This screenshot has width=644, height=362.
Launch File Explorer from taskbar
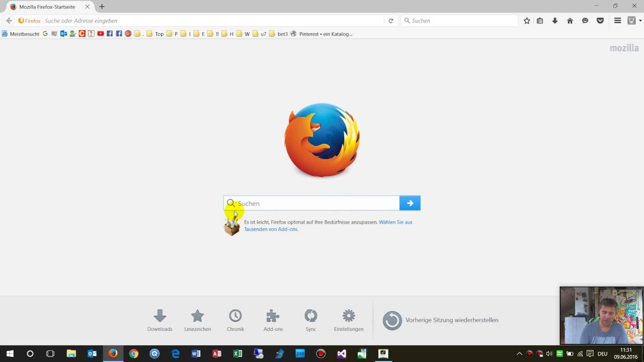coord(71,353)
